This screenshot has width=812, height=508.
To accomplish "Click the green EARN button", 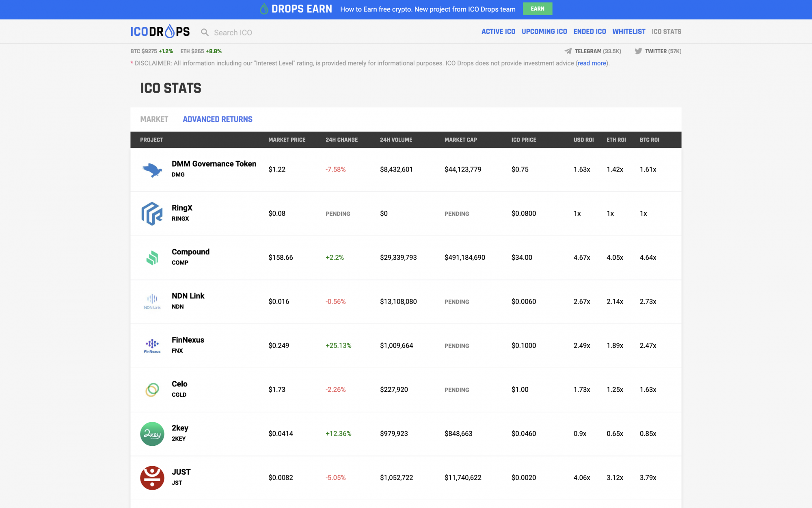I will (x=538, y=9).
